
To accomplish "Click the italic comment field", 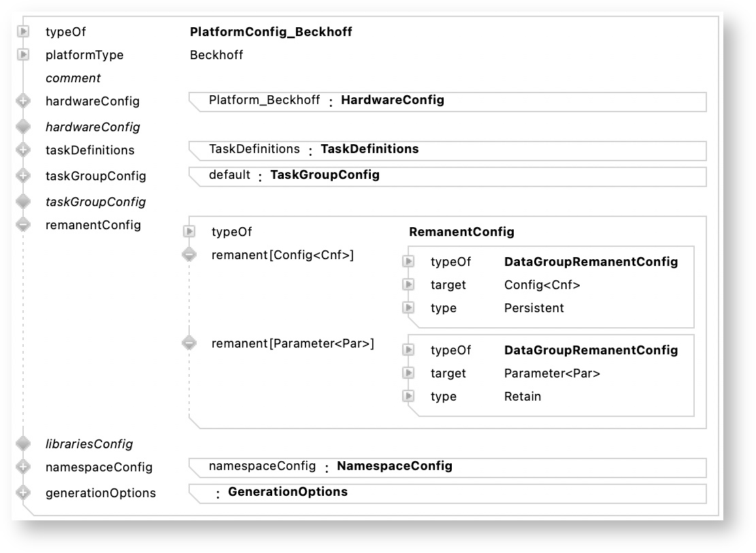I will tap(73, 78).
